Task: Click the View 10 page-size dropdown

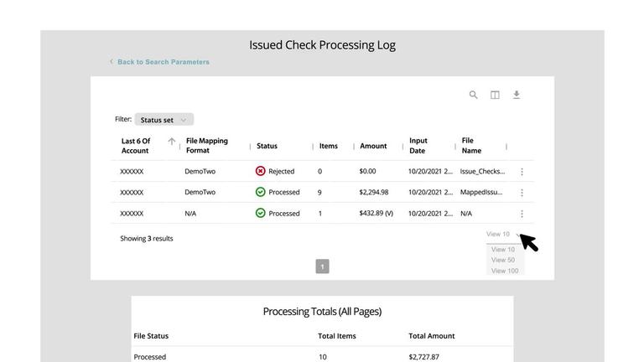Action: click(503, 234)
